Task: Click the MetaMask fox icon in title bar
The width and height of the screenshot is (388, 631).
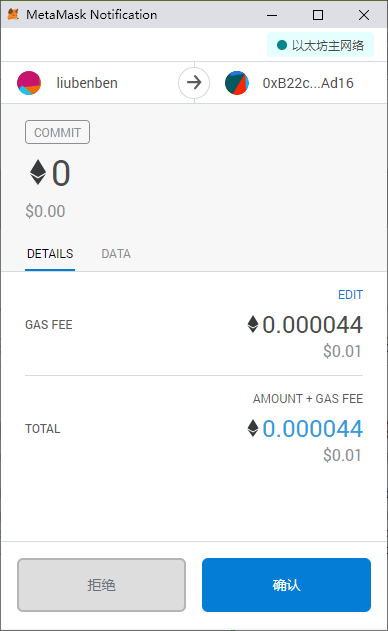Action: [x=13, y=14]
